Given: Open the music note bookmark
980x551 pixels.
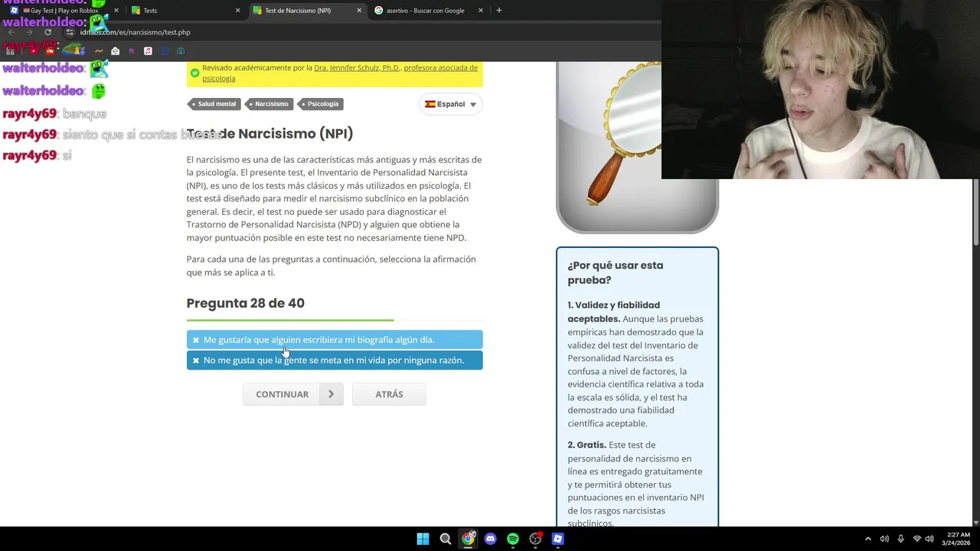Looking at the screenshot, I should [x=148, y=51].
